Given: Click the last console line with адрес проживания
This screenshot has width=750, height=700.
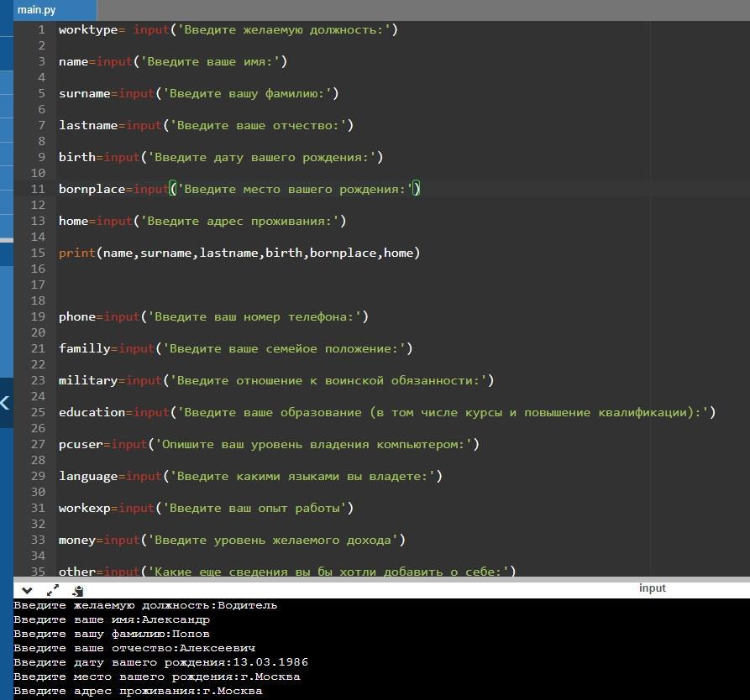Looking at the screenshot, I should click(138, 691).
